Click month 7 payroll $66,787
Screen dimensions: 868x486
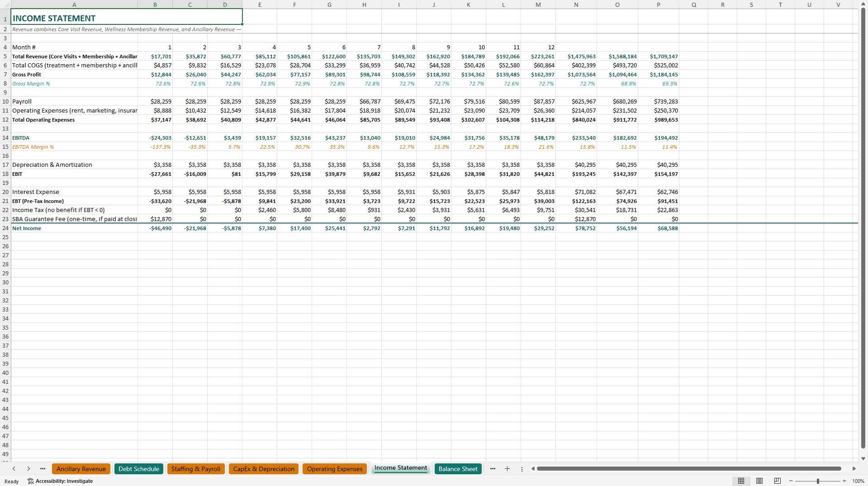coord(364,102)
